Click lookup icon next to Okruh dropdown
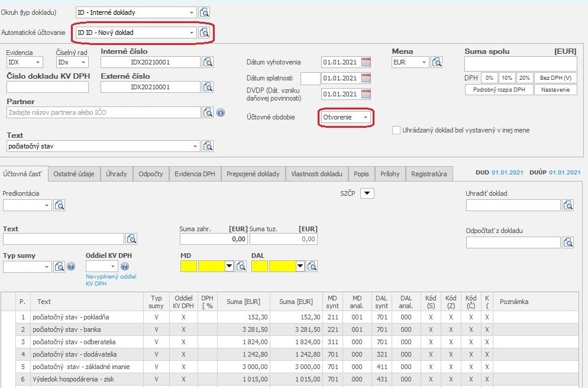 coord(205,12)
